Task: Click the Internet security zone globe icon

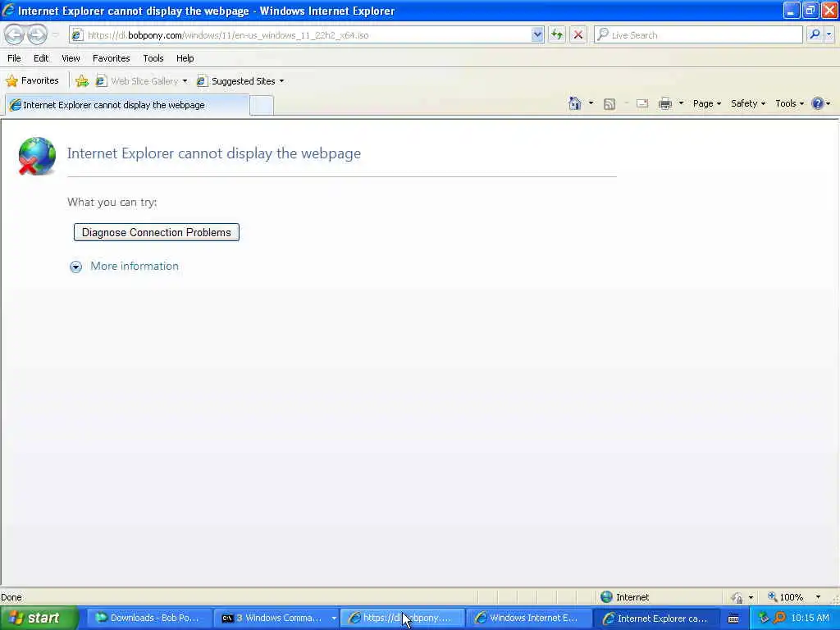Action: click(x=606, y=597)
